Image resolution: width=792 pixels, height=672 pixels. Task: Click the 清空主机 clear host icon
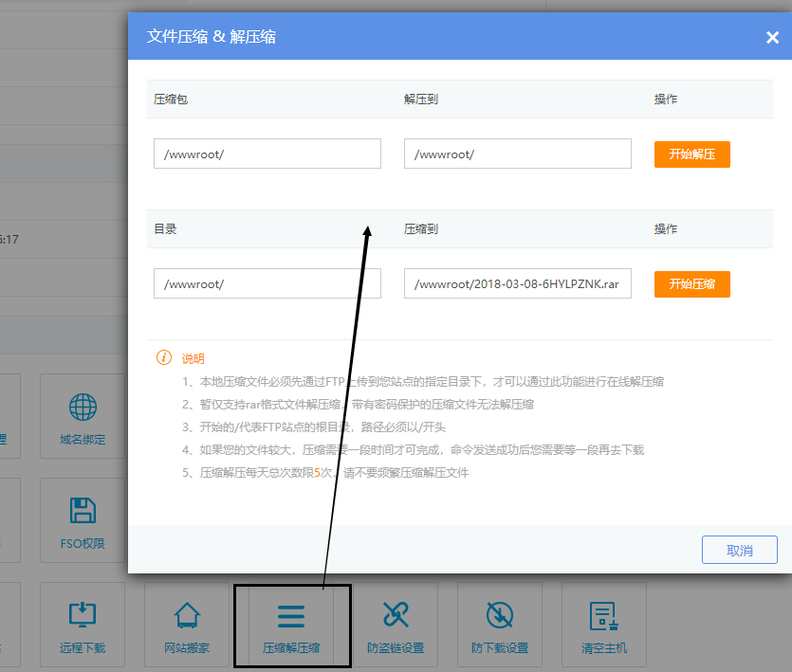604,615
